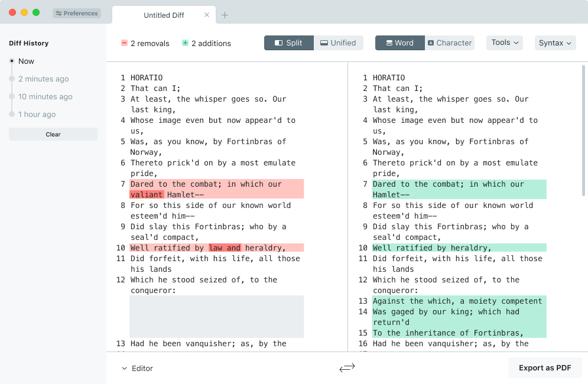Click the green additions plus icon

tap(185, 43)
